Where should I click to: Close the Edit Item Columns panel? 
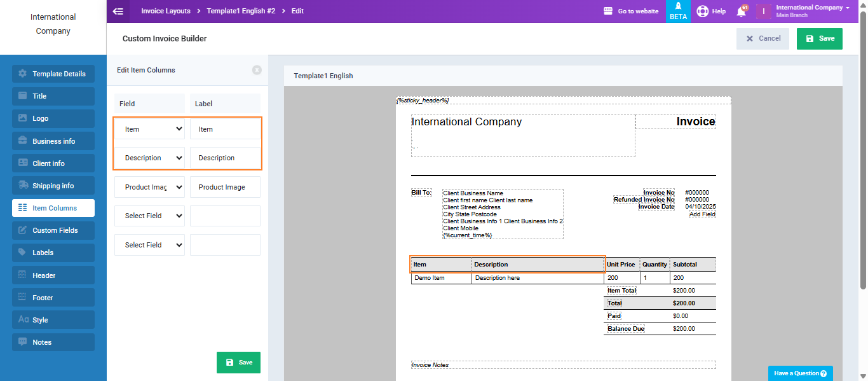257,70
